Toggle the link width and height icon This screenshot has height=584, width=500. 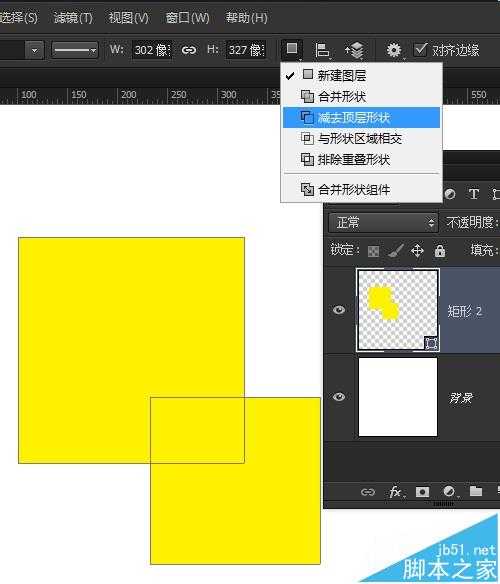pos(189,50)
